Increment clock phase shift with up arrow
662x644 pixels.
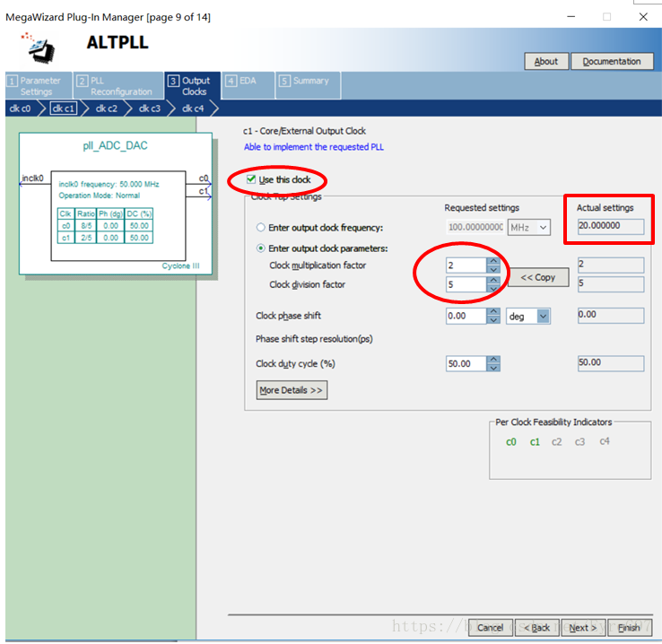[493, 312]
